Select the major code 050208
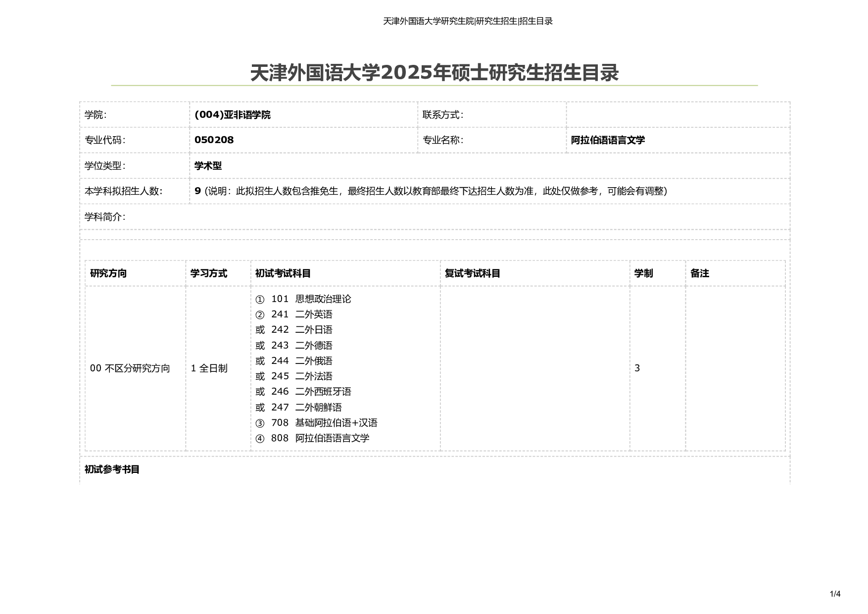The width and height of the screenshot is (868, 614). tap(214, 140)
